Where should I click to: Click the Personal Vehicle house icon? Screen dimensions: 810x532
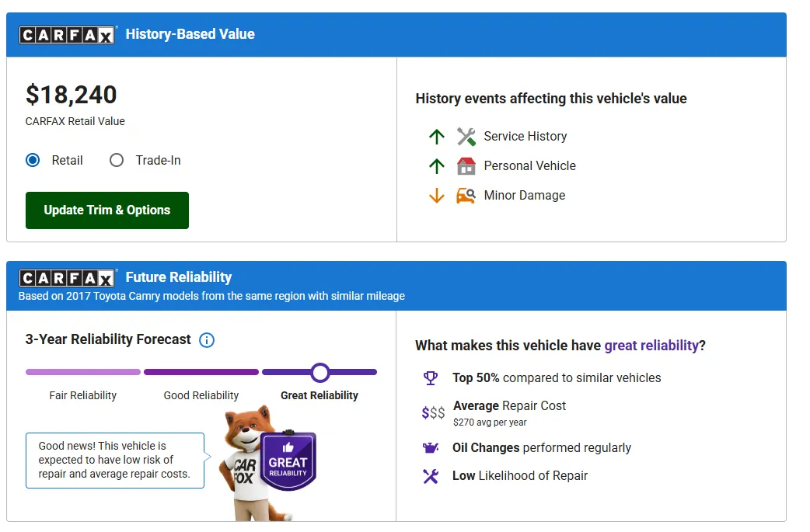pos(466,166)
